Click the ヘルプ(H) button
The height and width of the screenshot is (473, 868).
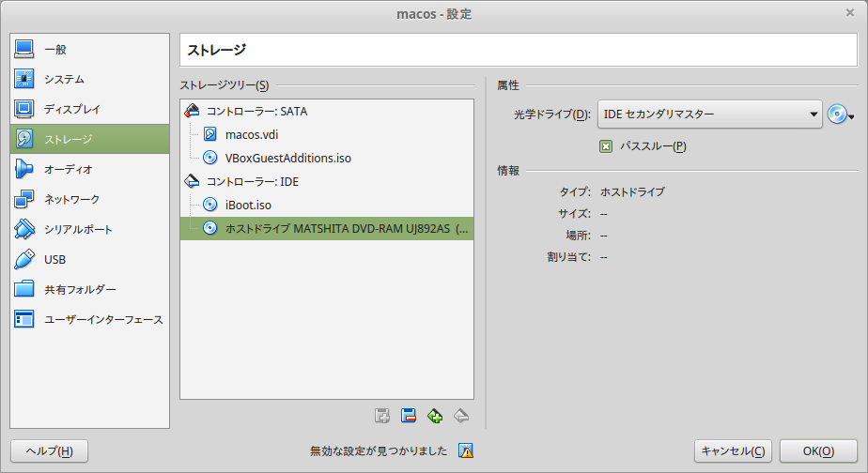[49, 451]
